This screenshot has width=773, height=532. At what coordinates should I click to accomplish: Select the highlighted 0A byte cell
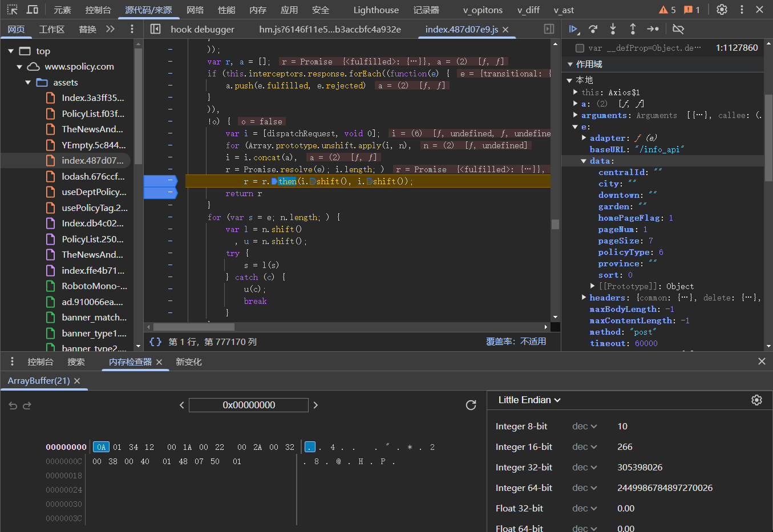101,447
